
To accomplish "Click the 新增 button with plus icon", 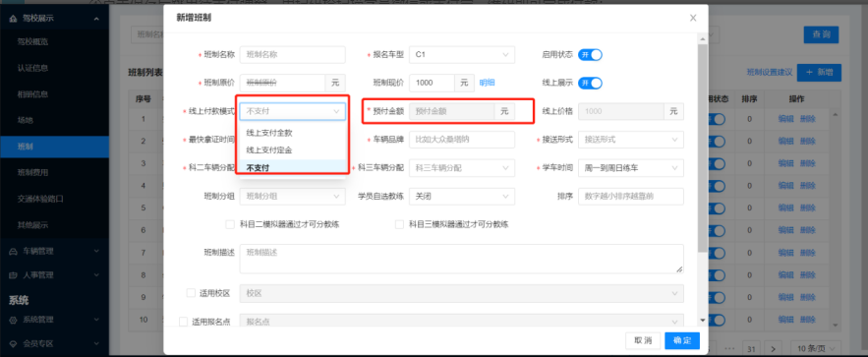I will click(x=820, y=73).
